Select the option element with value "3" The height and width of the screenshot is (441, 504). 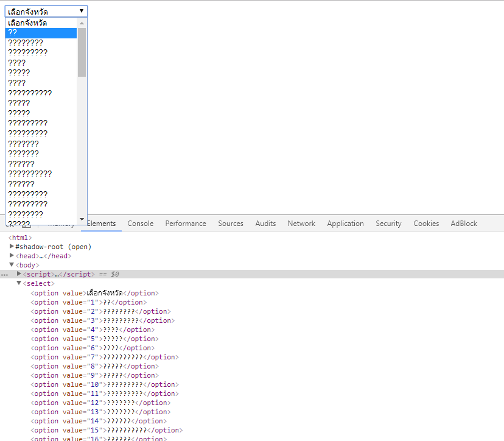(x=103, y=320)
